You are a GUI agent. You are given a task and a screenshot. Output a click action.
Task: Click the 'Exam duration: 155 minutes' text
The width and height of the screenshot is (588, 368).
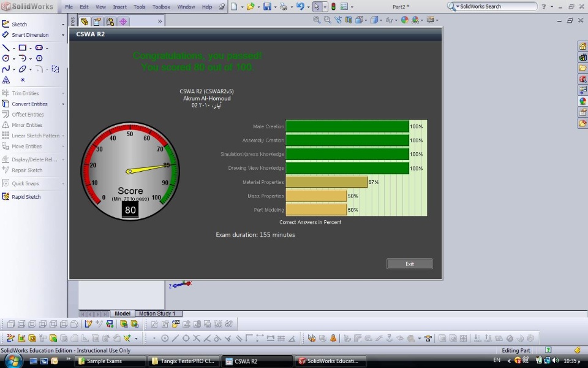(255, 235)
